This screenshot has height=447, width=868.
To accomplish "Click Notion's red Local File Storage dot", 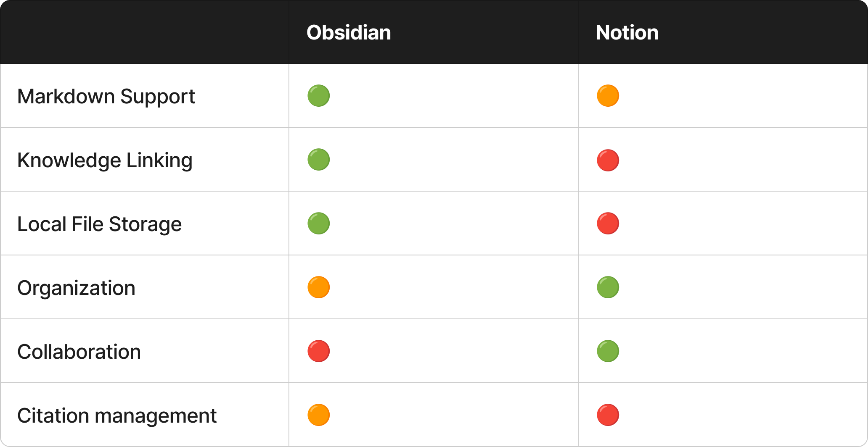I will click(608, 223).
